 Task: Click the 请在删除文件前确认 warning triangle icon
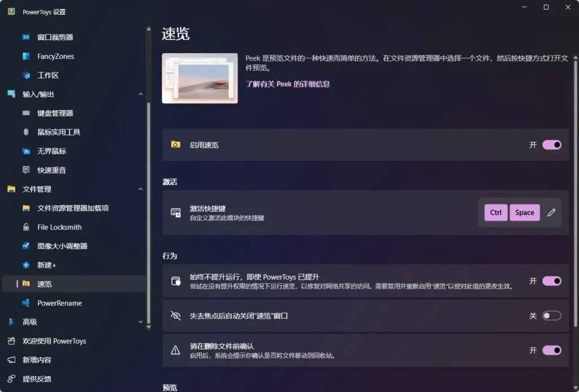click(x=175, y=350)
